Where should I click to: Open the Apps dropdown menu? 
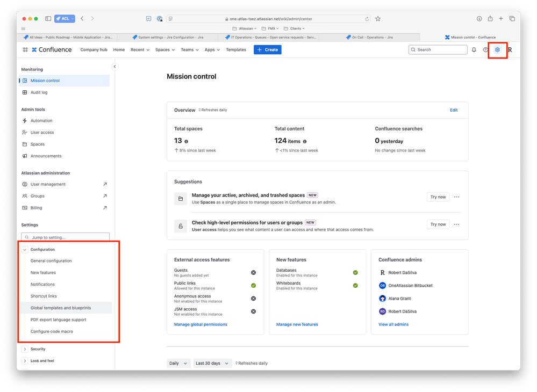click(212, 50)
